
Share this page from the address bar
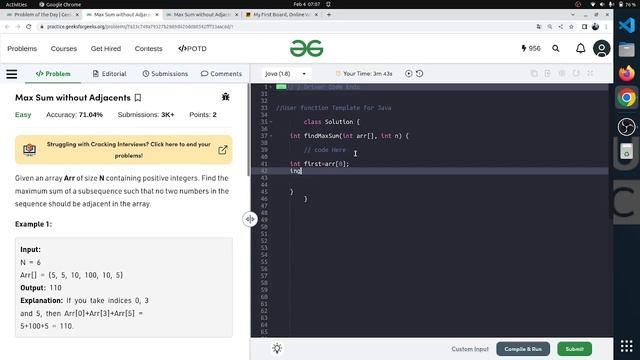560,27
